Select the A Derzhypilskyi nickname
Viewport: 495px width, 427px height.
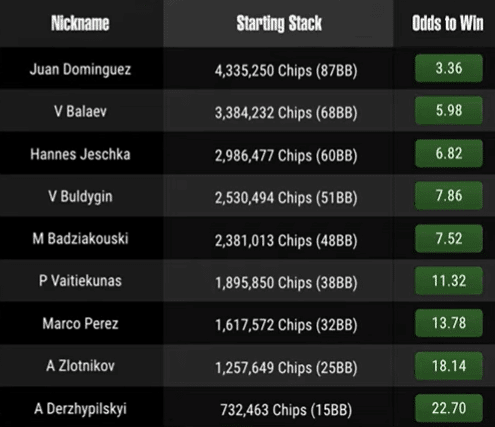[x=80, y=409]
